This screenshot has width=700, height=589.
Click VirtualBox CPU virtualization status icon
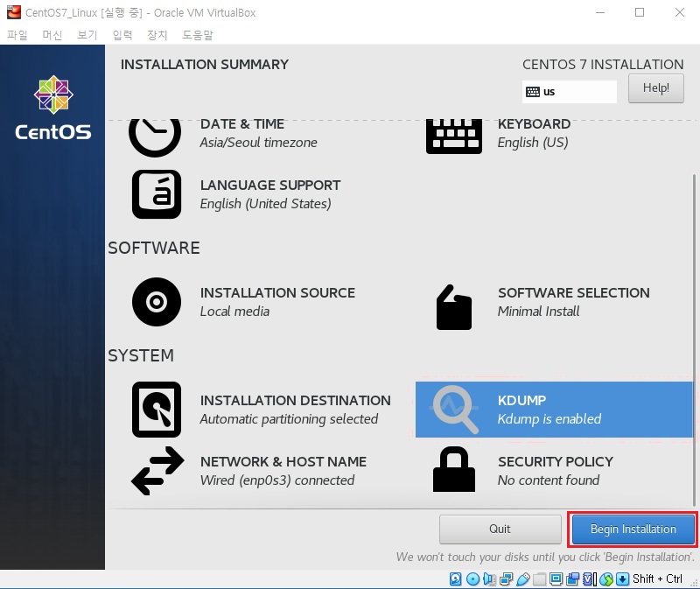589,579
